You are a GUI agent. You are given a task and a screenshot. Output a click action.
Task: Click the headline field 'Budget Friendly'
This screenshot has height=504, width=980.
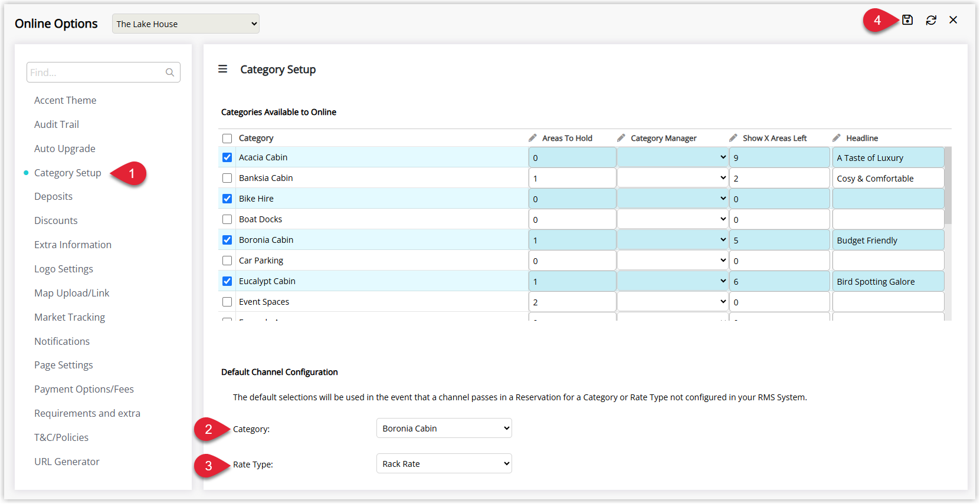point(888,240)
